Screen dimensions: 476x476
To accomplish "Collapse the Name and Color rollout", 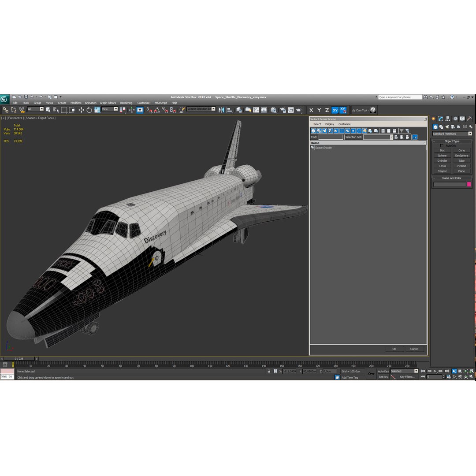I will [452, 178].
